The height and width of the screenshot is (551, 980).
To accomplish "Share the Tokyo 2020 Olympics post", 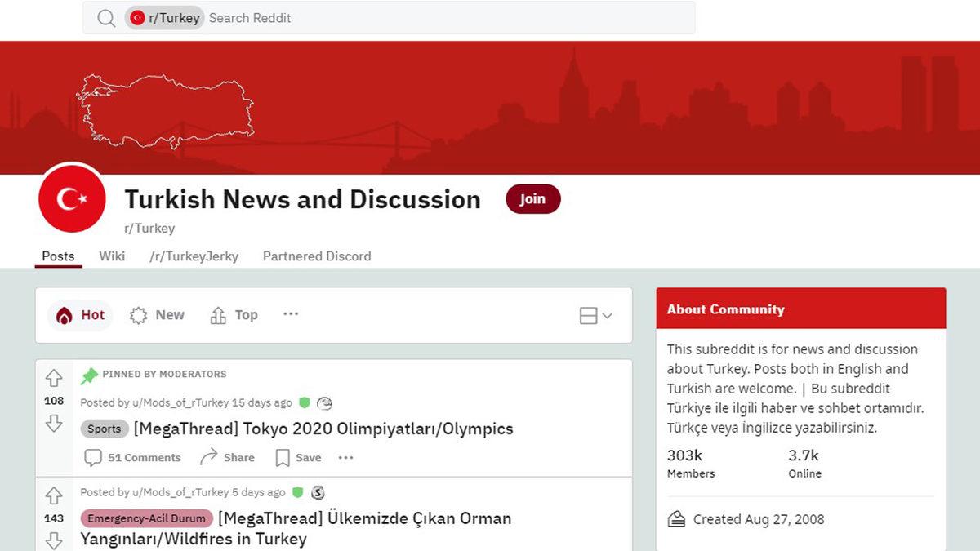I will pyautogui.click(x=228, y=458).
